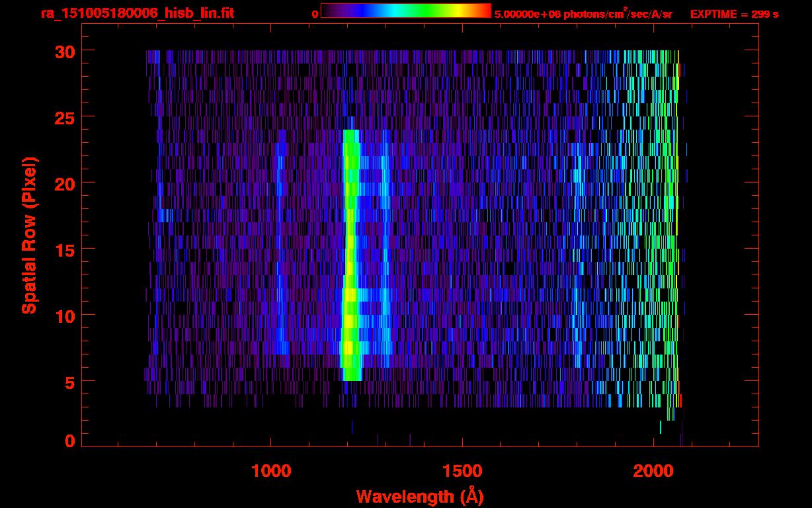The image size is (812, 508).
Task: Click the 5.00000e+06 photons units label
Action: pos(583,14)
